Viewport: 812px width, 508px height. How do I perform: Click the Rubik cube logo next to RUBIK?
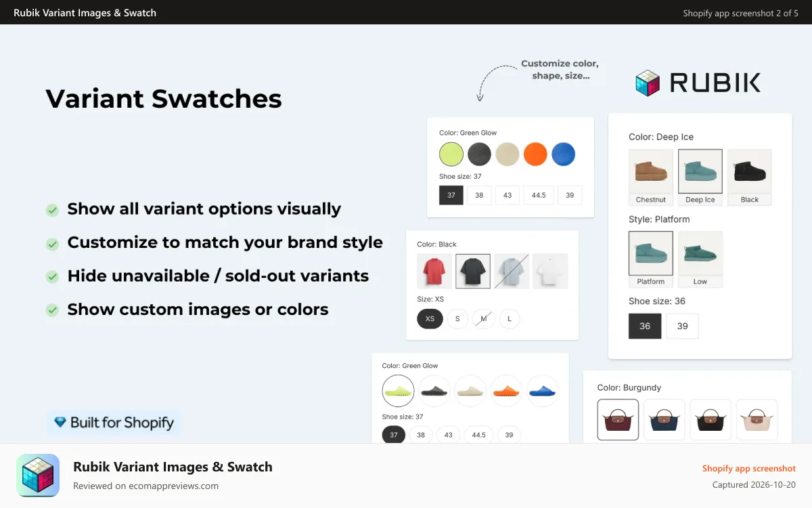point(648,83)
